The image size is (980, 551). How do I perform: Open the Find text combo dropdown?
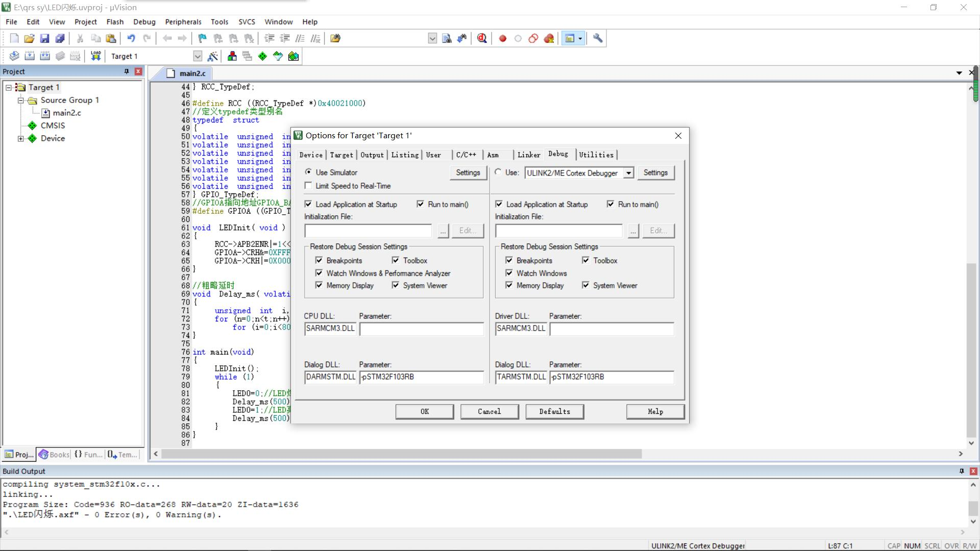coord(432,38)
